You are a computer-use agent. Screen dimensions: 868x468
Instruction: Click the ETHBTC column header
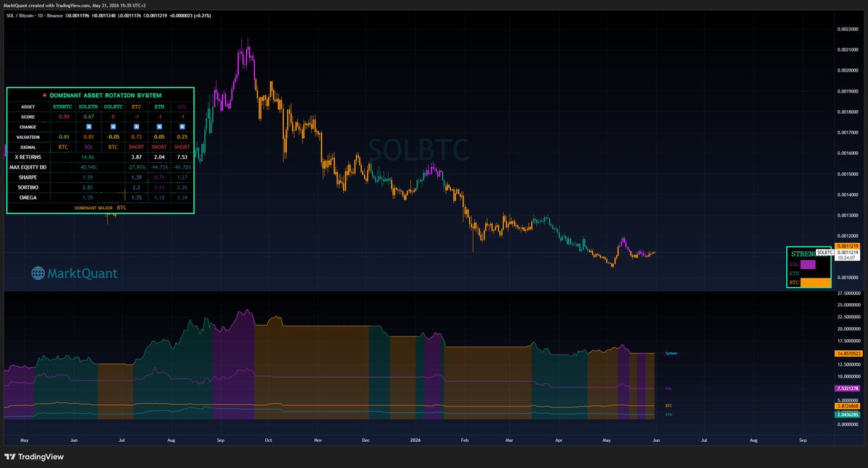click(x=62, y=107)
